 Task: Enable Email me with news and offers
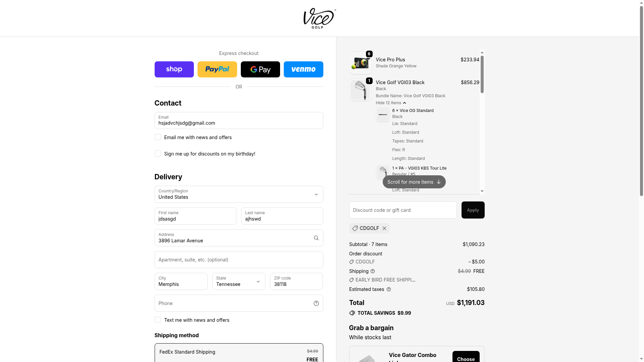[x=158, y=137]
